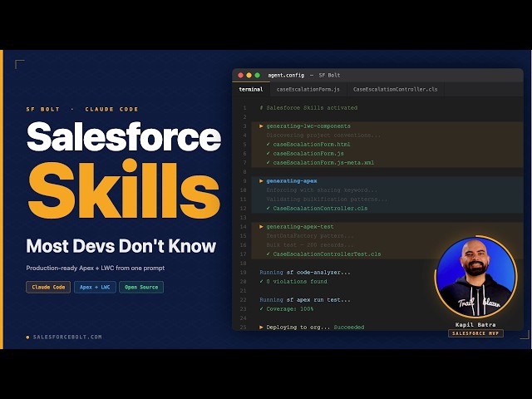Click 'Coverage: 100%' line
Screen dimensions: 532x399
pos(287,309)
